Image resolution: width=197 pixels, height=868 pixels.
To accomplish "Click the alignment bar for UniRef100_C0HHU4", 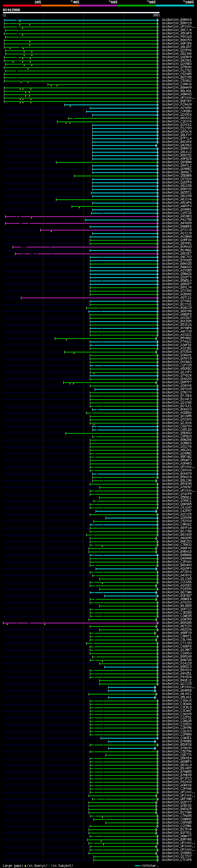I will (103, 84).
